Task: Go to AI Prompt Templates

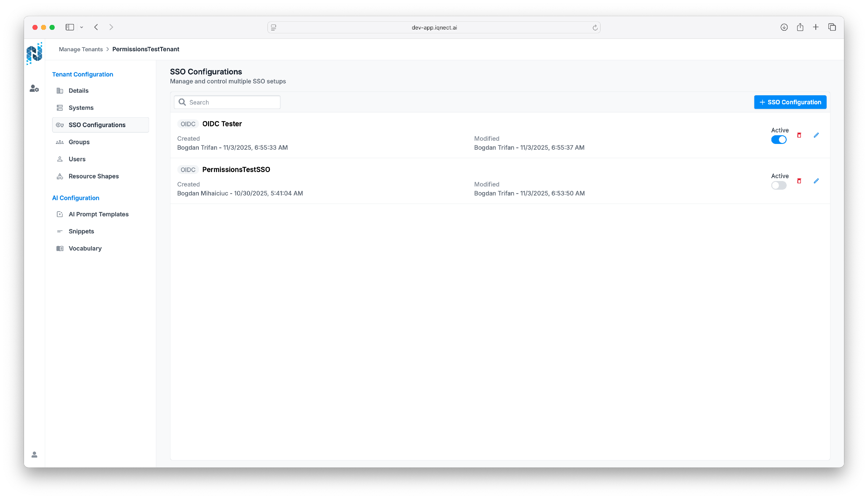Action: tap(98, 214)
